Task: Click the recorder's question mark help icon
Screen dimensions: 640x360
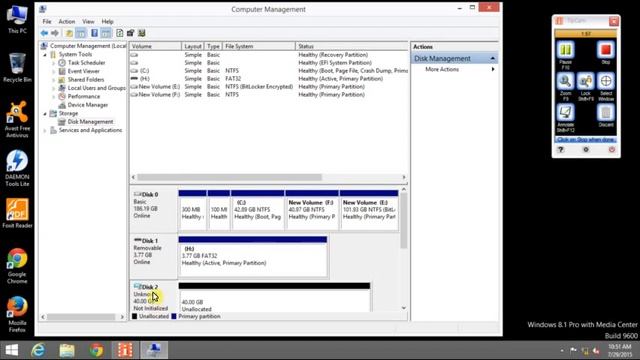Action: tap(561, 150)
